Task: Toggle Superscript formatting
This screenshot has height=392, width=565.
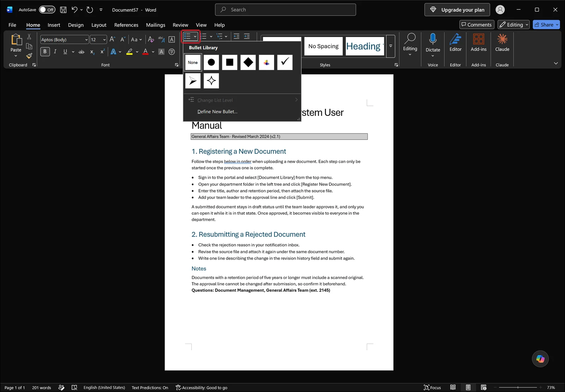Action: pyautogui.click(x=102, y=52)
